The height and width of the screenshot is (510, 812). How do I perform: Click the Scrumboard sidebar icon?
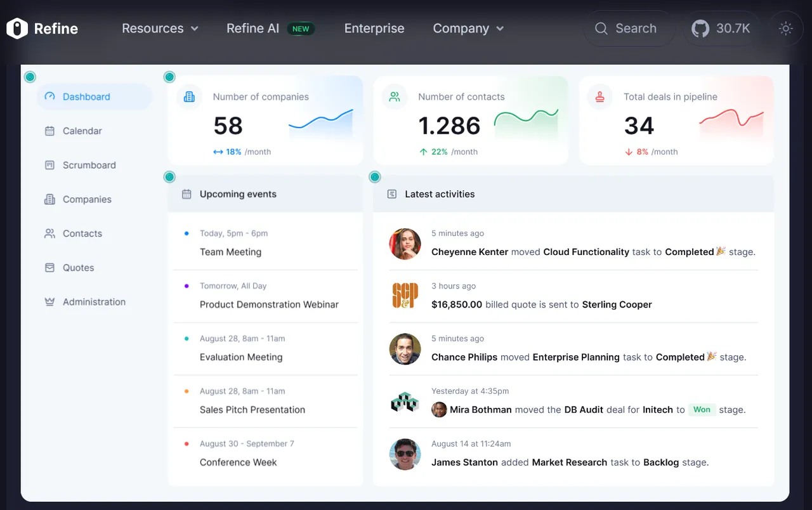pos(49,166)
